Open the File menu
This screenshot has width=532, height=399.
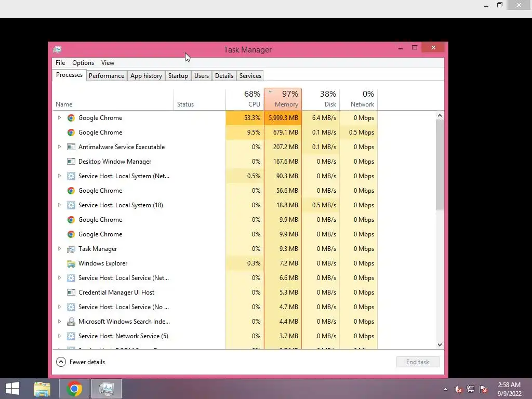tap(60, 63)
